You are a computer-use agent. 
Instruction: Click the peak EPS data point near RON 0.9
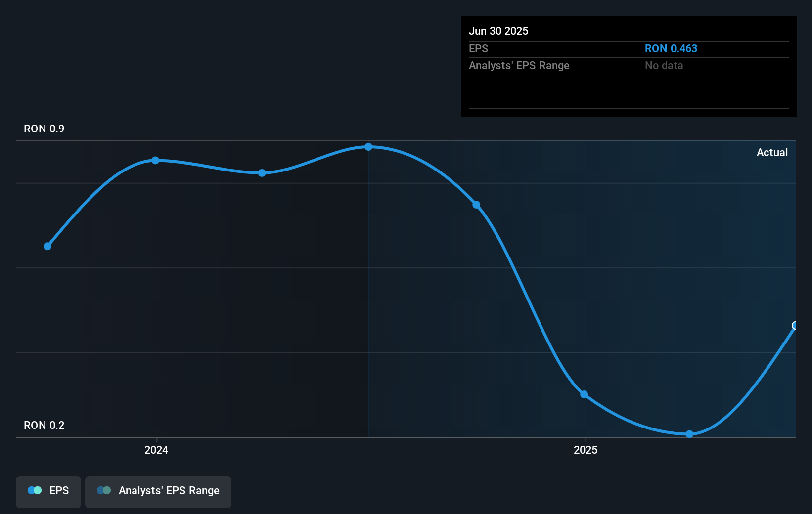tap(368, 147)
